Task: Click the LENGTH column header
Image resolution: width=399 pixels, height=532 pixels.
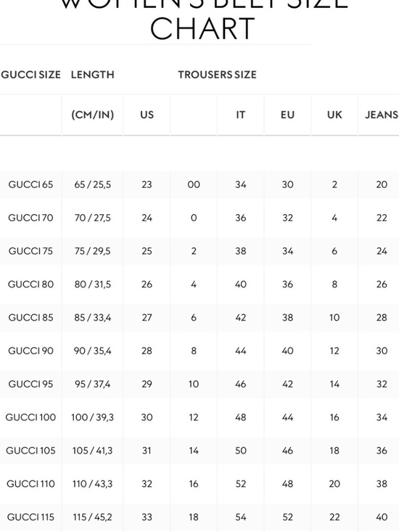Action: coord(93,75)
